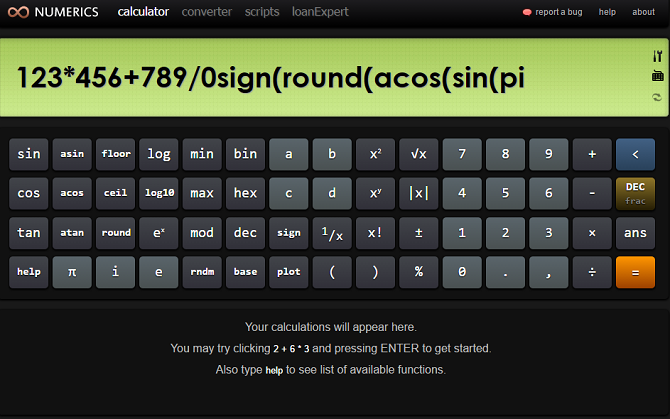Click the e to the x key
Screen dimensions: 670x419
[x=159, y=233]
